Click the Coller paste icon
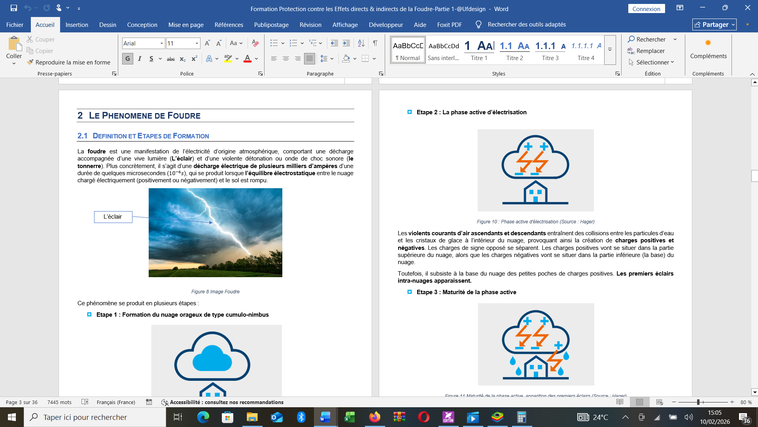758x427 pixels. tap(14, 48)
